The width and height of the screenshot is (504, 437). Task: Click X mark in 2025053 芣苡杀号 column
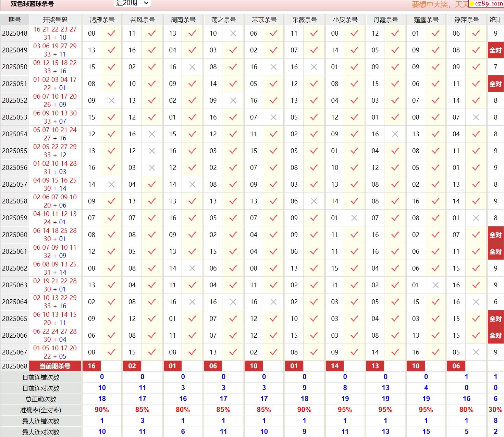point(273,117)
